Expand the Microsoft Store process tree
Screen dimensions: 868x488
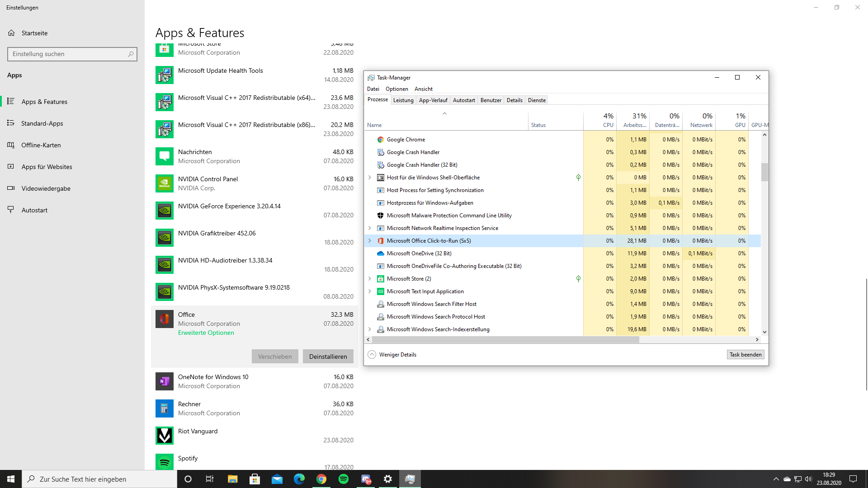tap(370, 278)
